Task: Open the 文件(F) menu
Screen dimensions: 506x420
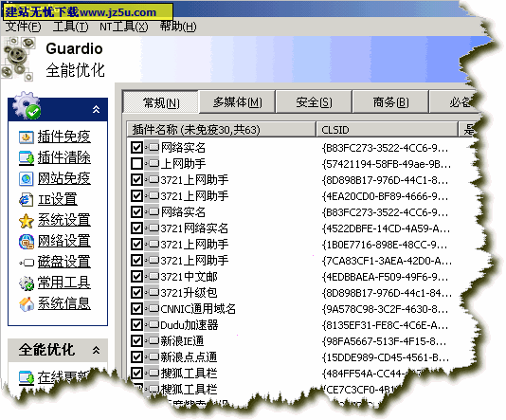Action: pos(24,27)
